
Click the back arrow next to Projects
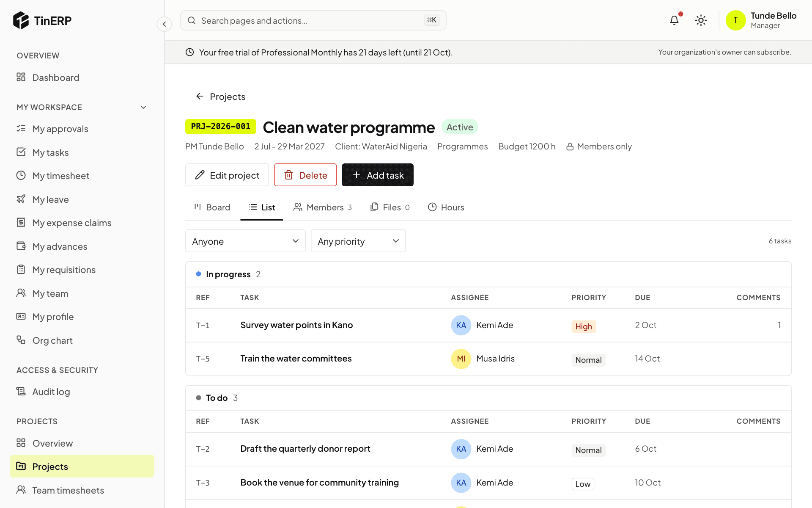pos(200,97)
